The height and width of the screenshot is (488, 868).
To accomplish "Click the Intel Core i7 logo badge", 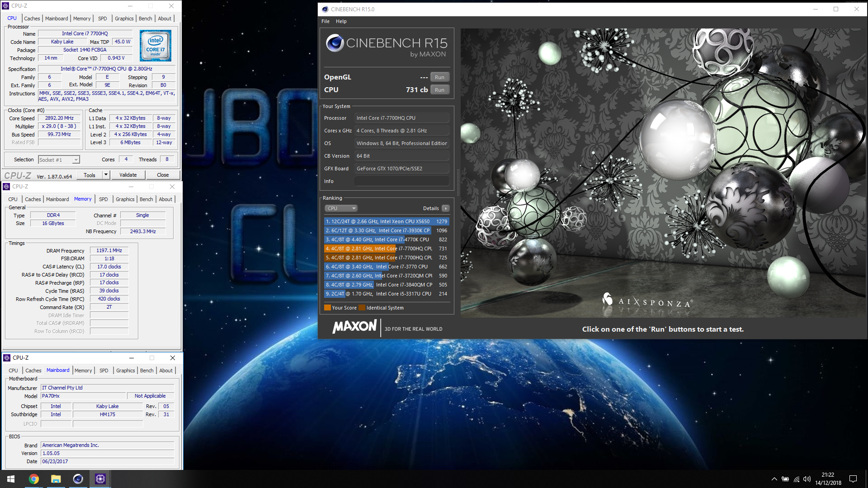I will coord(155,46).
